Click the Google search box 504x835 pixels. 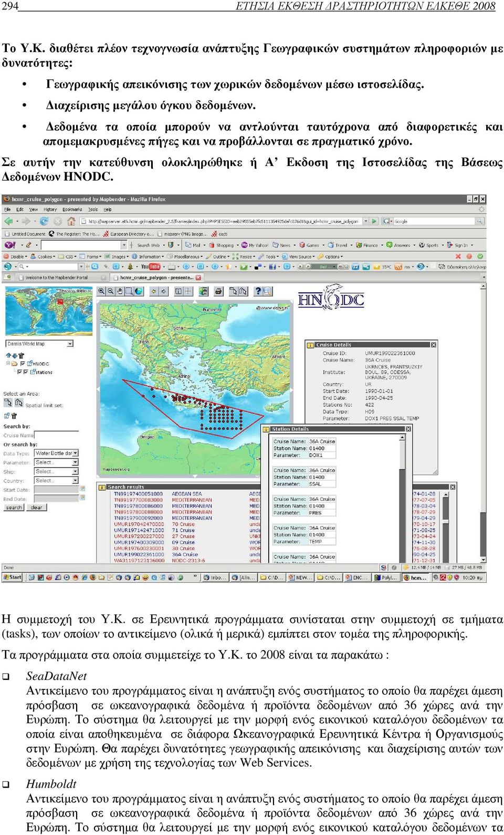pyautogui.click(x=435, y=221)
